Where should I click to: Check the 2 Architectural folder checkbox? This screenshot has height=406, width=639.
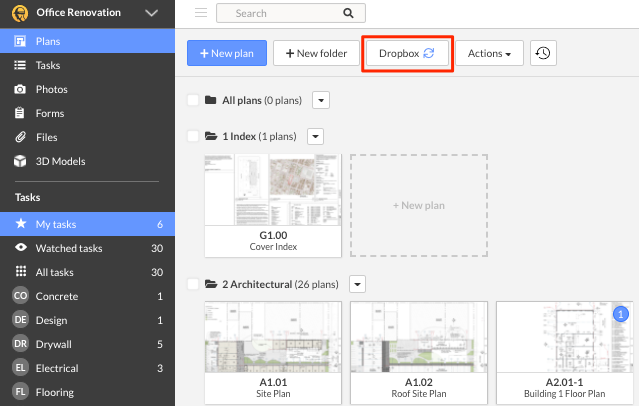(x=193, y=284)
